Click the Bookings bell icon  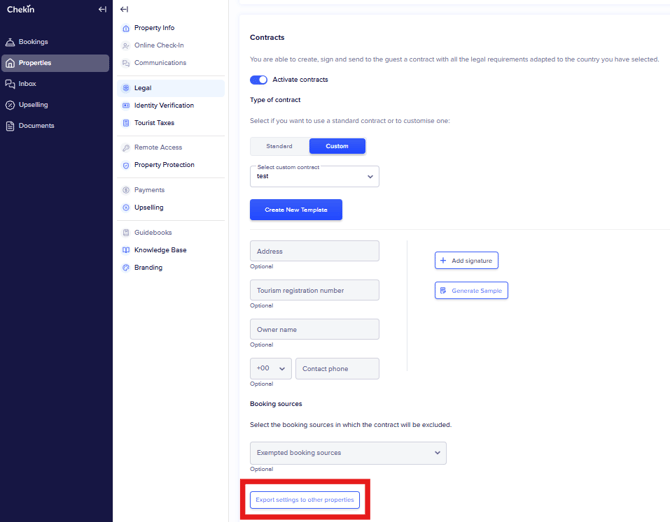click(10, 42)
